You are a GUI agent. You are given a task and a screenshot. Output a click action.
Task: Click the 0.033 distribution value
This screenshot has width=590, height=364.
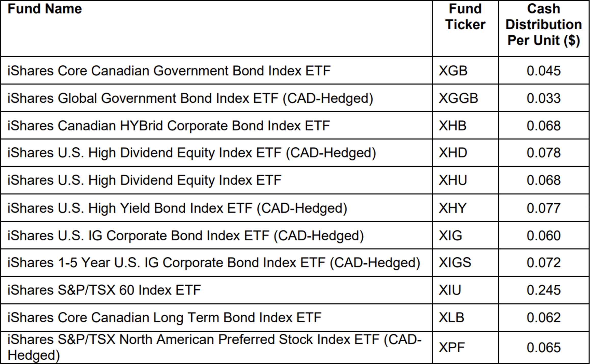[x=544, y=98]
